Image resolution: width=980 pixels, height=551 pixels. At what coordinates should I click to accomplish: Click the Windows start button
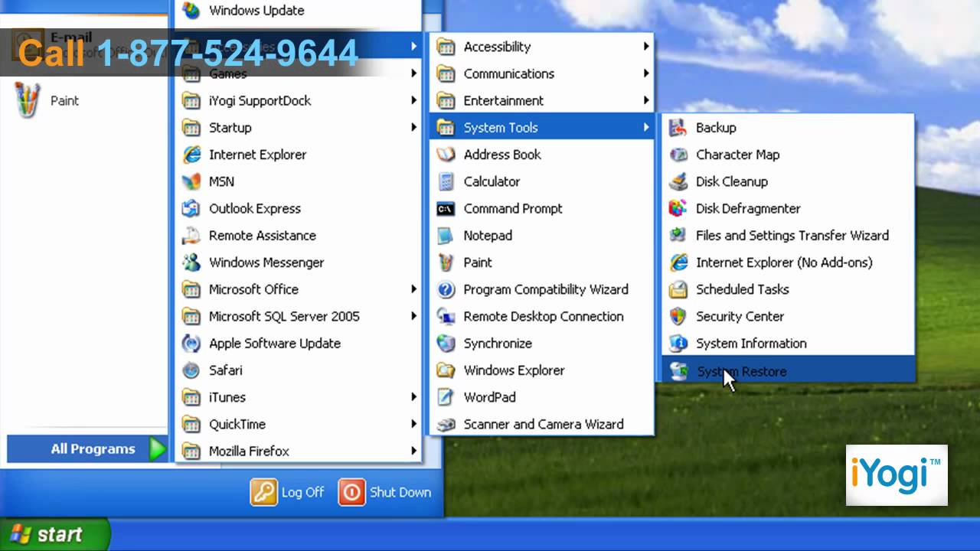pos(54,534)
